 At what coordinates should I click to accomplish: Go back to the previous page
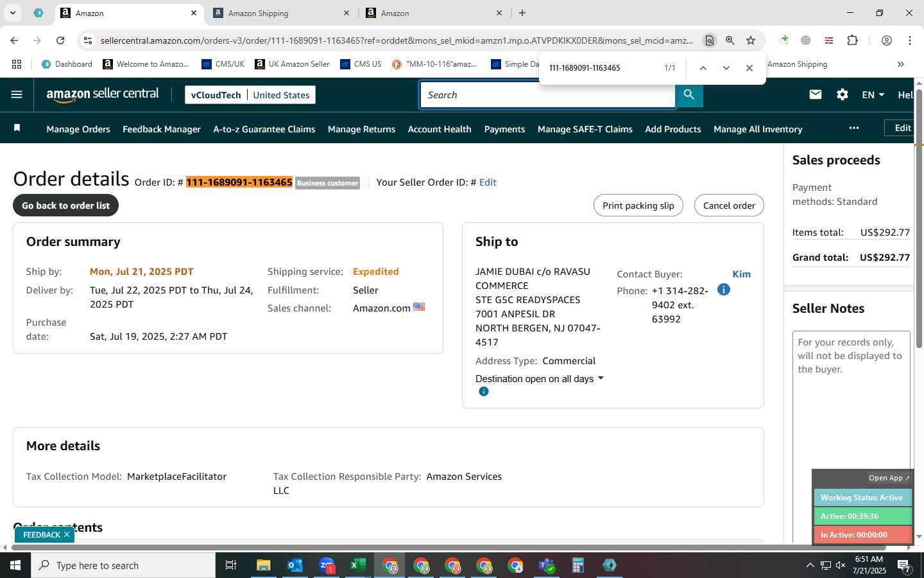14,40
